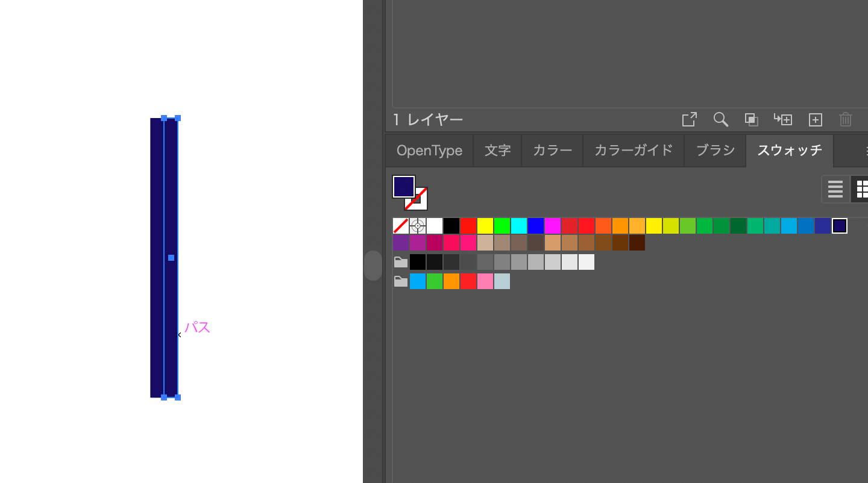Screen dimensions: 868x483
Task: Pick the darkest brown swatch ending second row
Action: click(x=637, y=243)
